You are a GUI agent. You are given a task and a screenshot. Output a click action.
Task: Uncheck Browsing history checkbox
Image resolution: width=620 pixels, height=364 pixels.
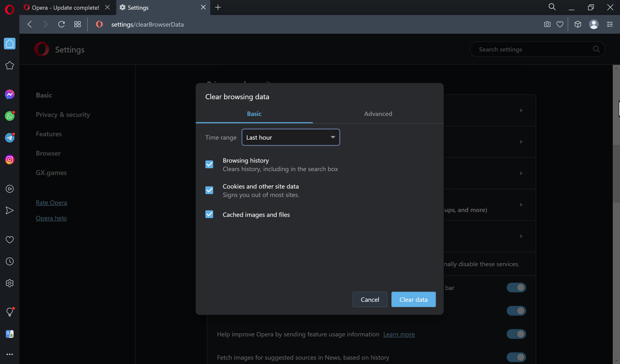[x=209, y=164]
